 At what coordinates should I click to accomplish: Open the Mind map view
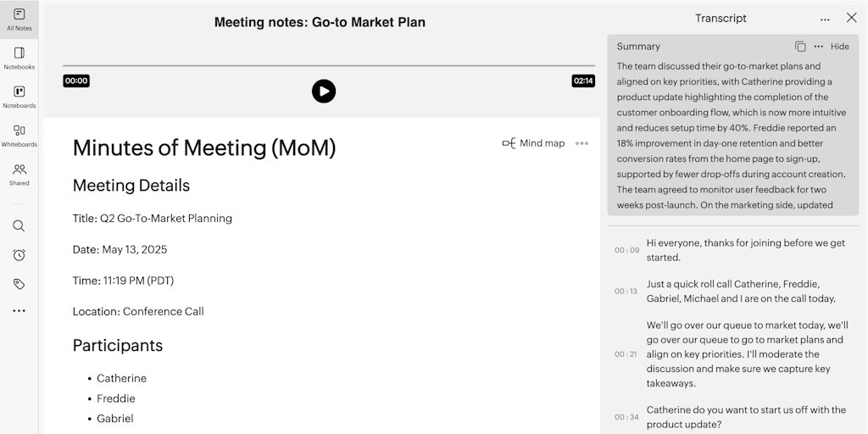click(534, 143)
